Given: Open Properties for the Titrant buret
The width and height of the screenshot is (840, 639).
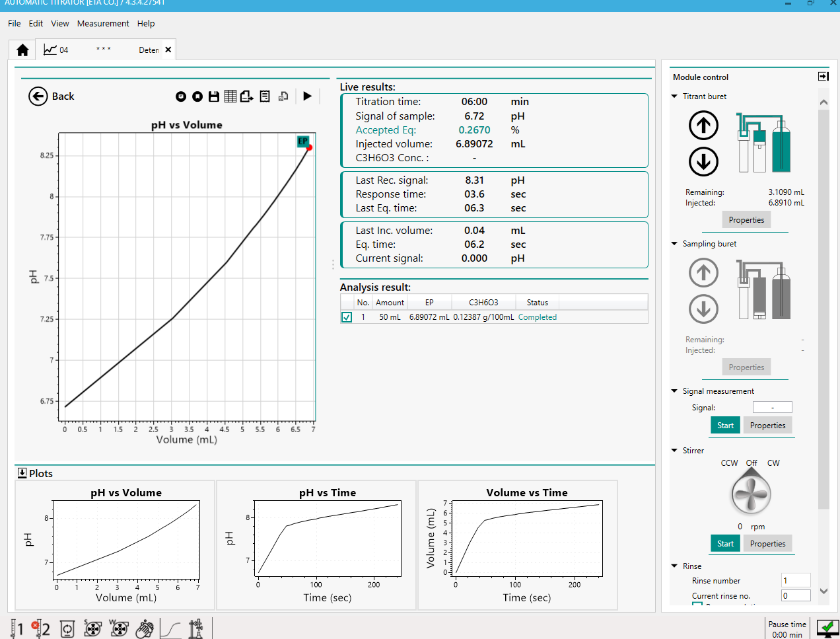Looking at the screenshot, I should coord(746,220).
